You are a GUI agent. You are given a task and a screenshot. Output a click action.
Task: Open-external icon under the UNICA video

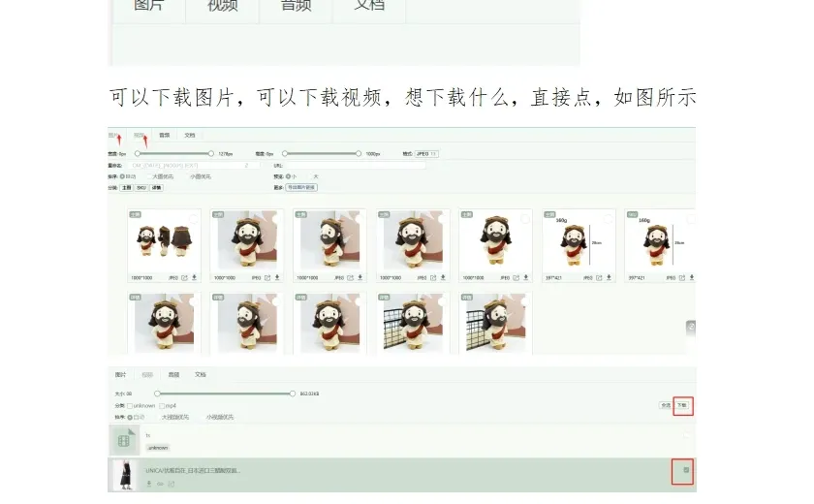point(172,484)
